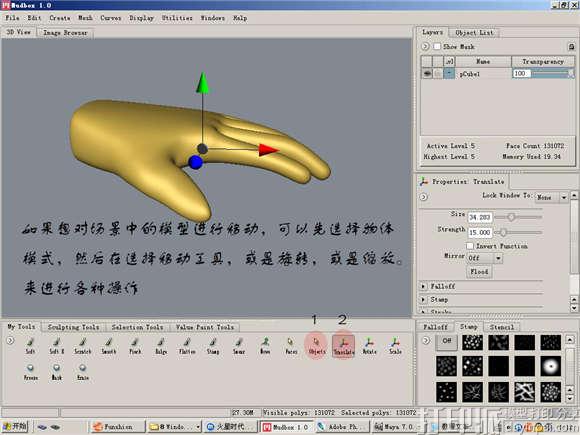The image size is (580, 435).
Task: Open the Selection Tools tab
Action: click(x=137, y=327)
